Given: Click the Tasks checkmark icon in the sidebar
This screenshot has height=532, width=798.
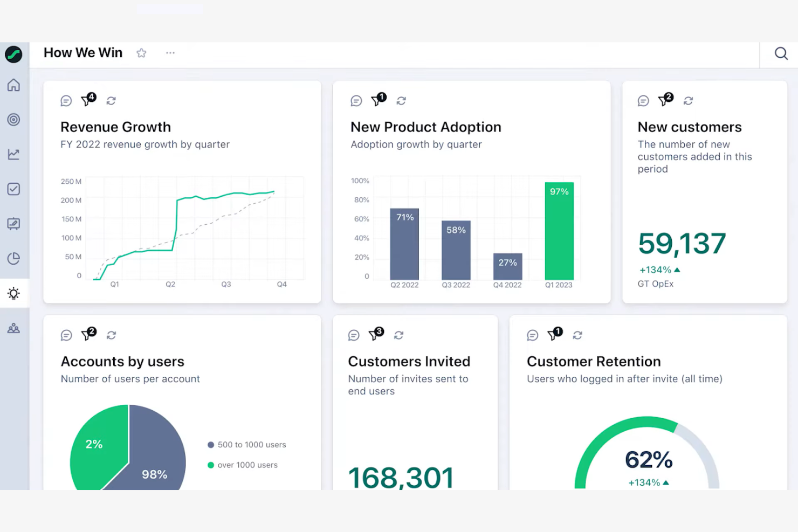Looking at the screenshot, I should pyautogui.click(x=14, y=189).
